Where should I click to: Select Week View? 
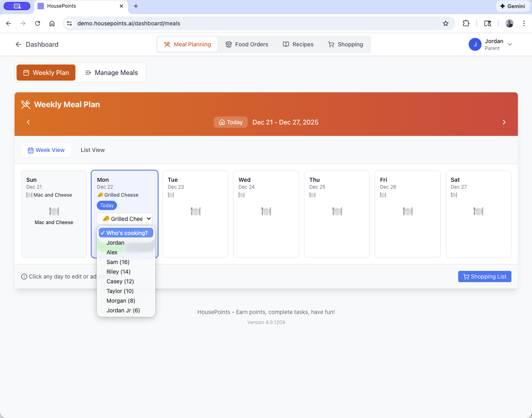46,150
